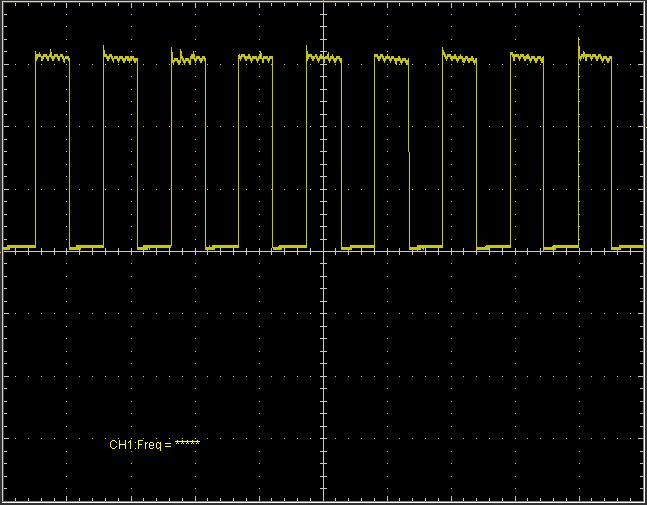647x505 pixels.
Task: Click the low level segment at the far left edge
Action: click(x=20, y=245)
